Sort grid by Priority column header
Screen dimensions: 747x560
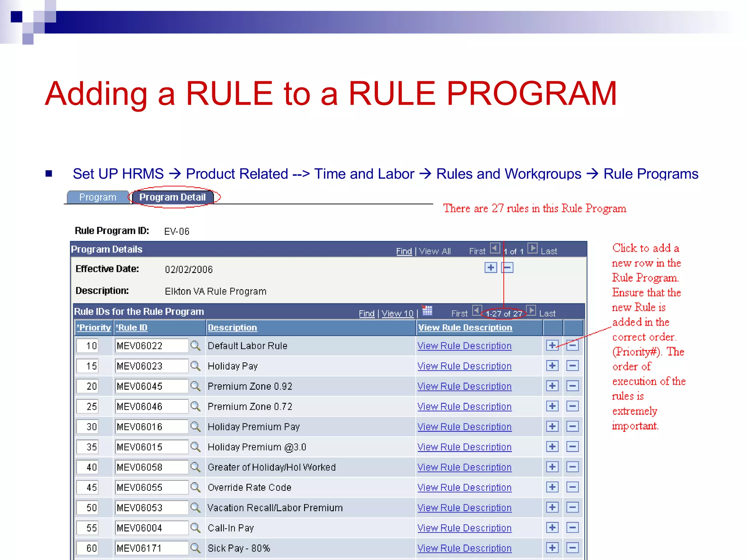[x=94, y=327]
